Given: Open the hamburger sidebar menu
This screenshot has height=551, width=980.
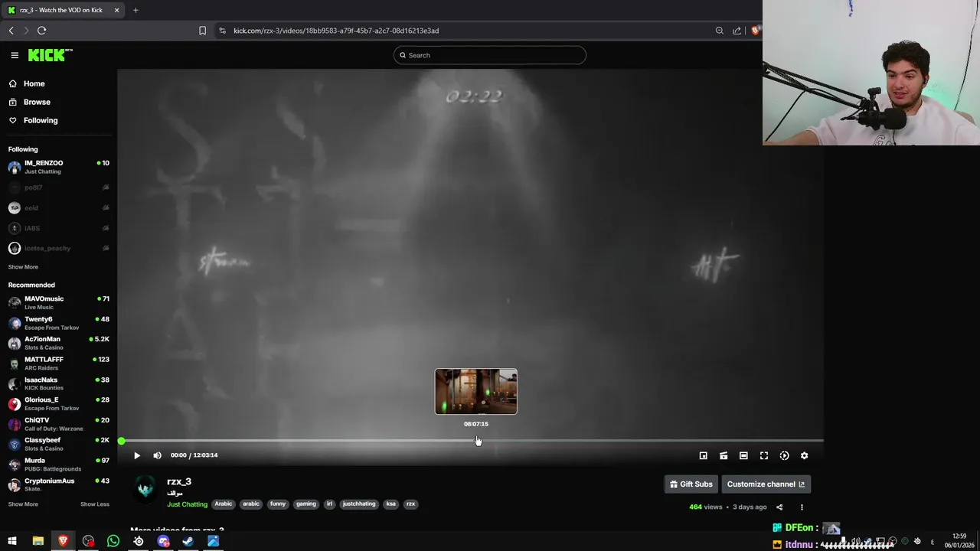Looking at the screenshot, I should point(15,55).
